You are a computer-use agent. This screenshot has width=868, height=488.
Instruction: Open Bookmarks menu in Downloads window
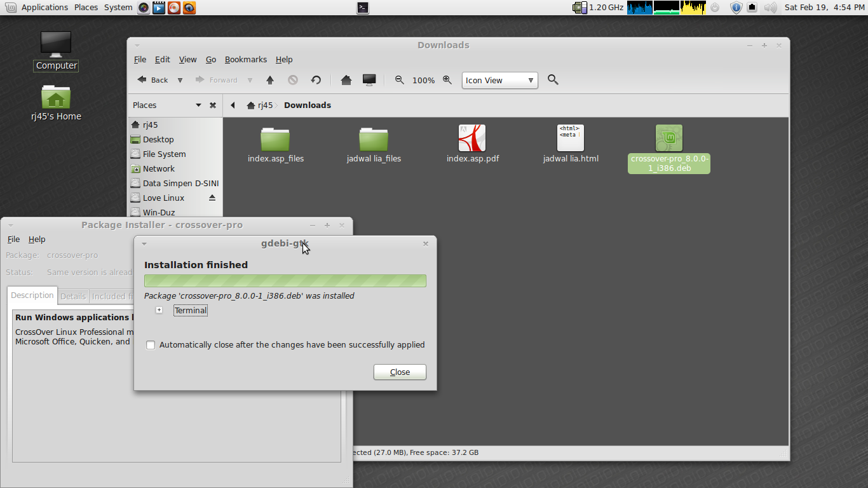coord(246,59)
